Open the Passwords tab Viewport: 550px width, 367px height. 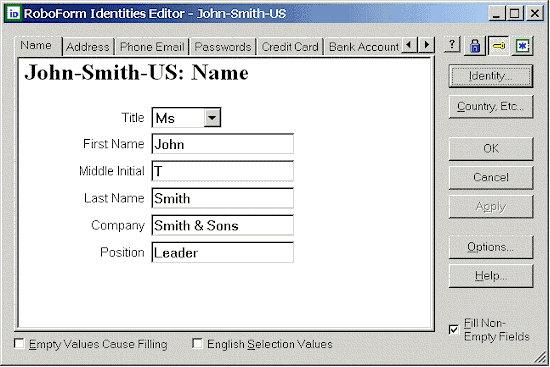pyautogui.click(x=223, y=47)
